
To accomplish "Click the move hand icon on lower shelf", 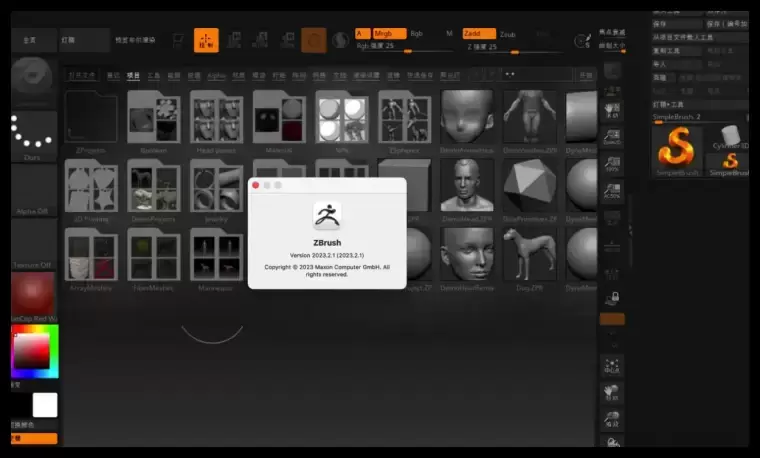I will pyautogui.click(x=612, y=393).
